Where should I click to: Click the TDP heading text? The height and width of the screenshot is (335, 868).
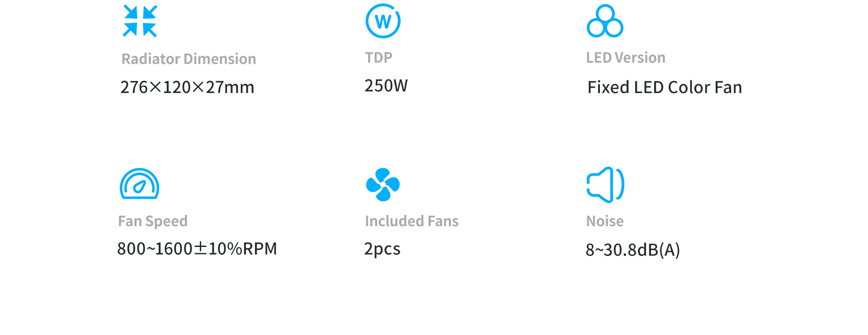378,57
